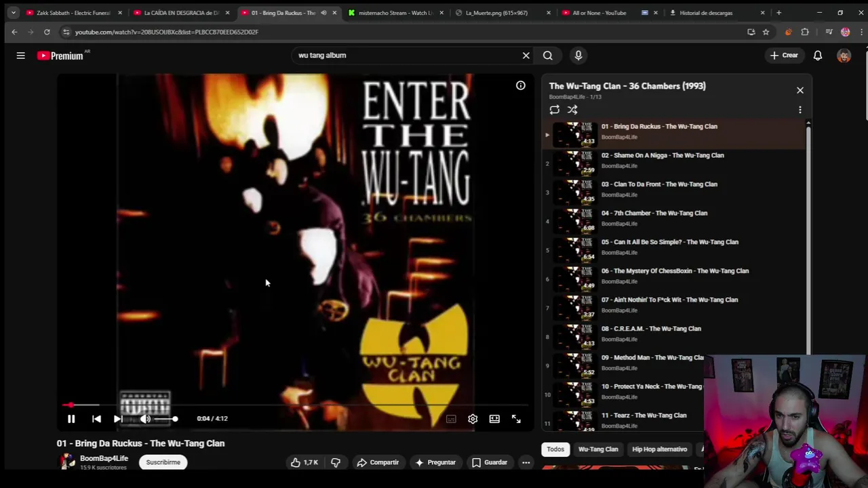Go back in browser history
868x488 pixels.
pos(14,32)
